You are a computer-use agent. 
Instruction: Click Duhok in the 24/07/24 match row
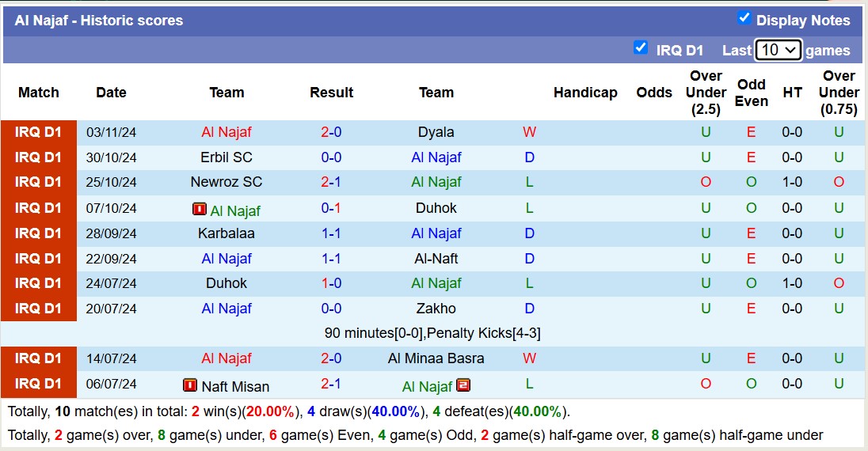pyautogui.click(x=227, y=283)
